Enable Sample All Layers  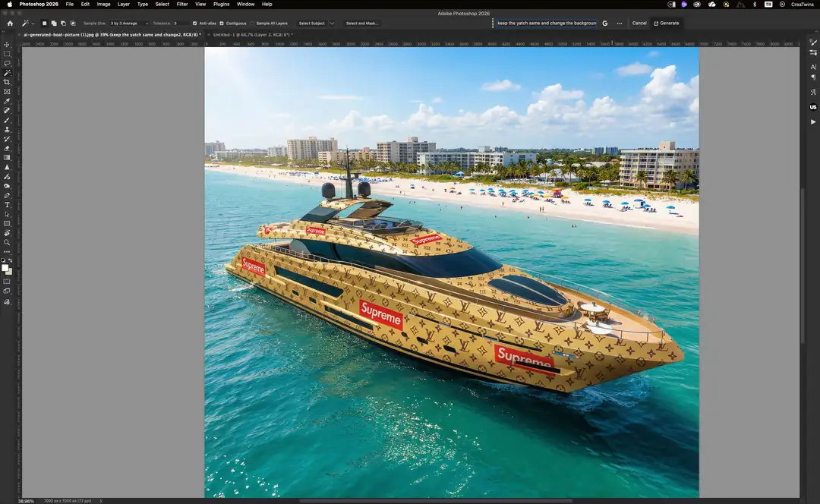[251, 23]
